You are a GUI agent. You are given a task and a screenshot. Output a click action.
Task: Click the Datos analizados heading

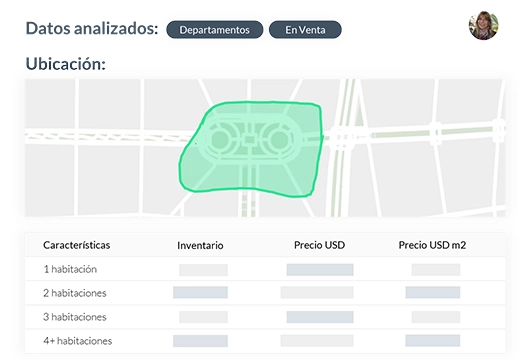tap(92, 28)
